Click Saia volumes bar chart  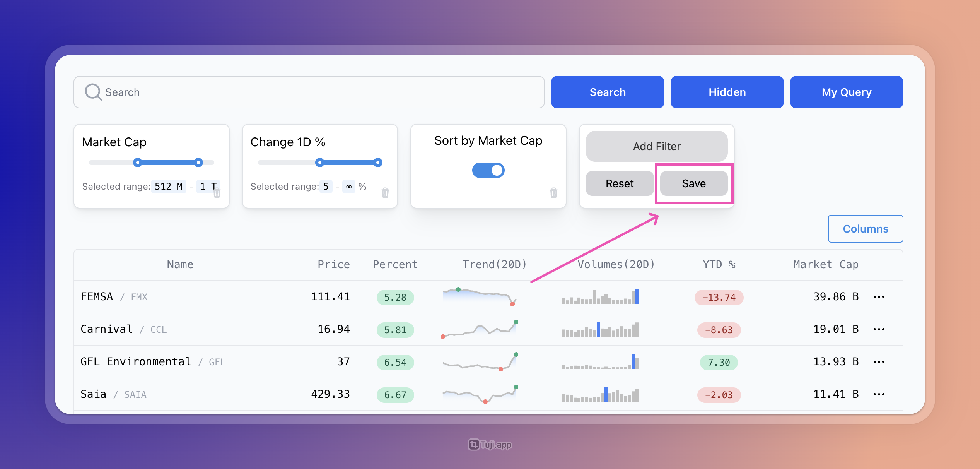pos(600,394)
